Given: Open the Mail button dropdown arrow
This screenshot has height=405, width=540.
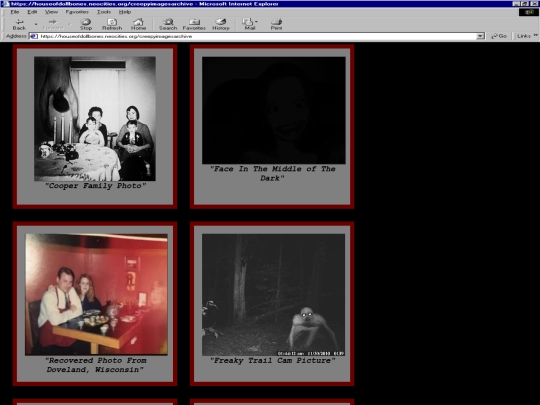Looking at the screenshot, I should coord(256,22).
